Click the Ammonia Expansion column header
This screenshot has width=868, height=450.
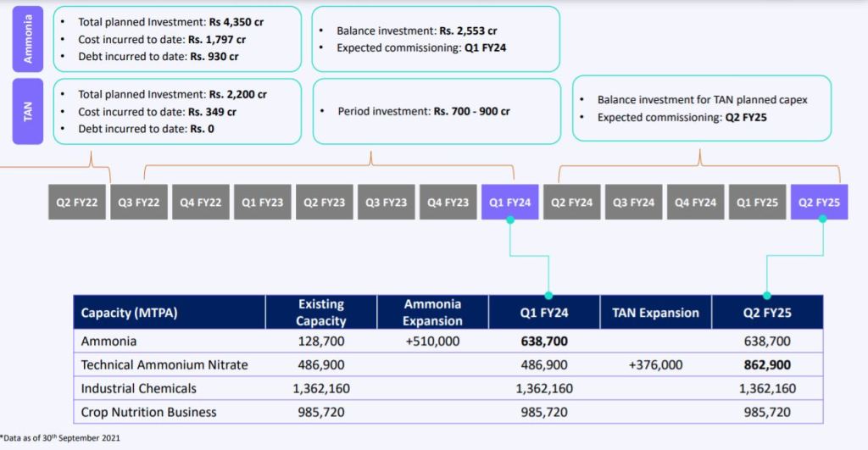(x=432, y=312)
